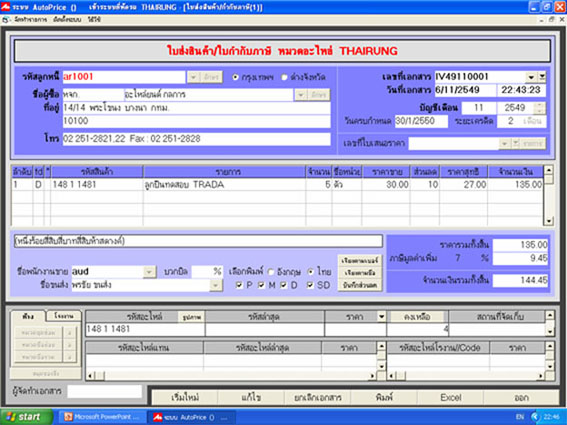The width and height of the screenshot is (567, 425).
Task: Open the Windows start menu
Action: click(x=26, y=417)
